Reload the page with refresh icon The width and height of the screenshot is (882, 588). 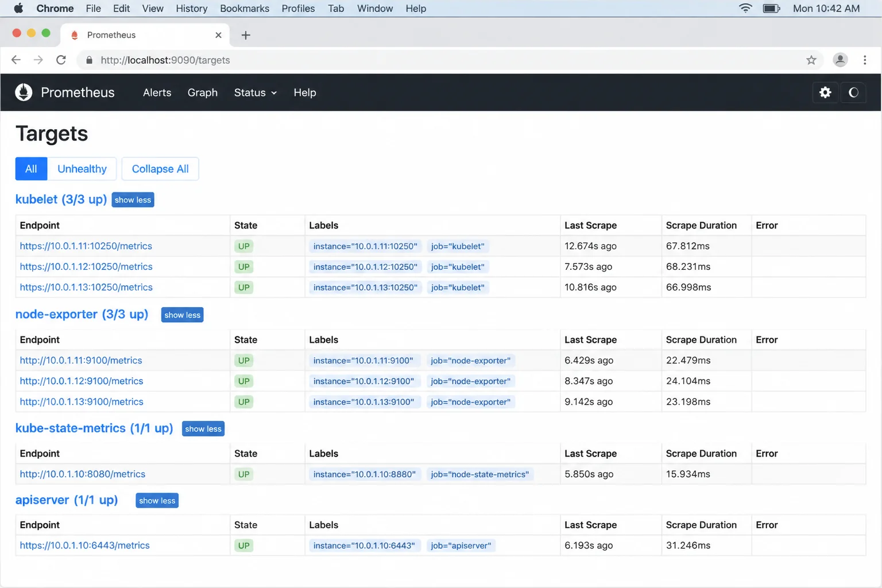coord(61,60)
